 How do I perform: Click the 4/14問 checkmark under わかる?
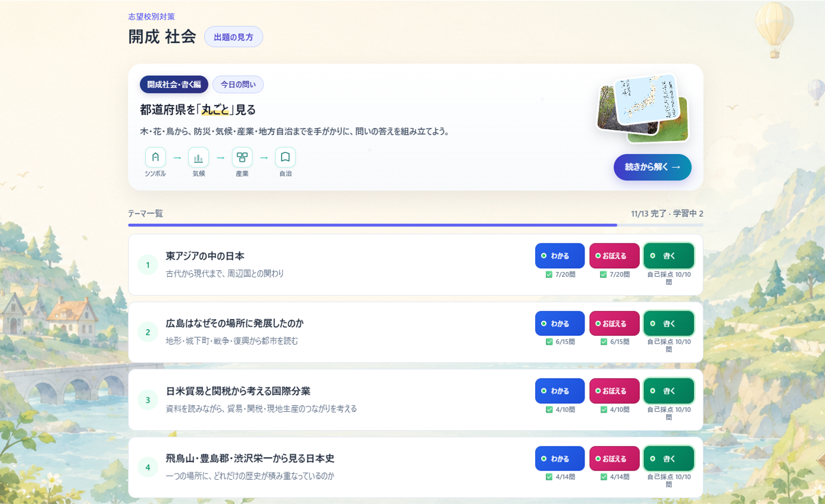(x=549, y=477)
